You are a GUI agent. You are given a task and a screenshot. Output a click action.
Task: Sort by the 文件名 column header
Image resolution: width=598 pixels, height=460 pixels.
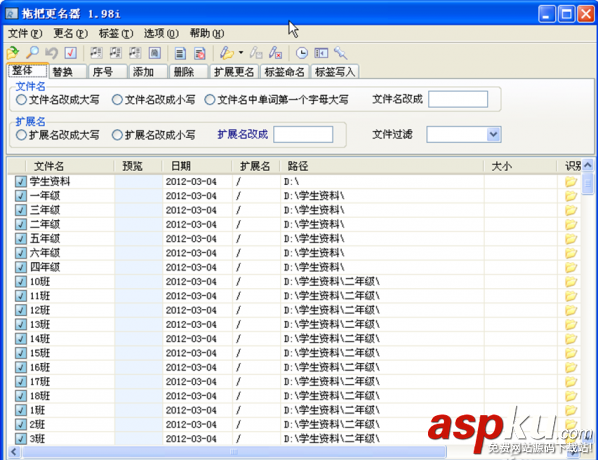(70, 166)
